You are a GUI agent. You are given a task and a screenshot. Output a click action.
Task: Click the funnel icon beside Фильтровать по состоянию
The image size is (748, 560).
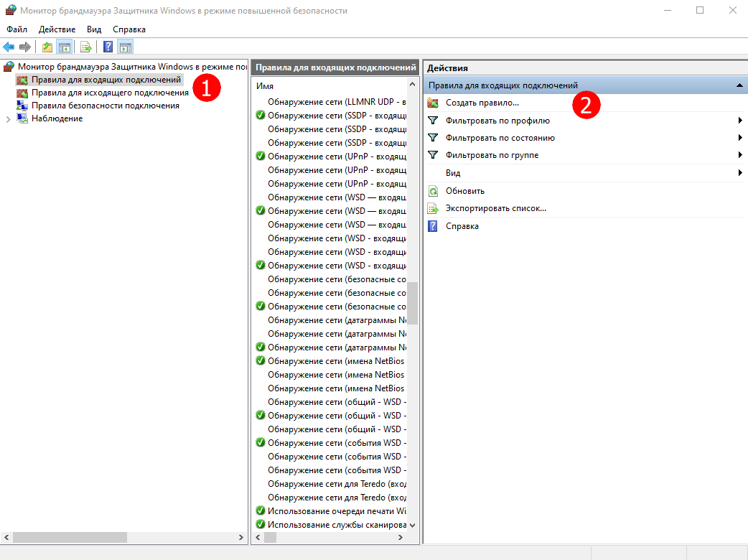[433, 137]
